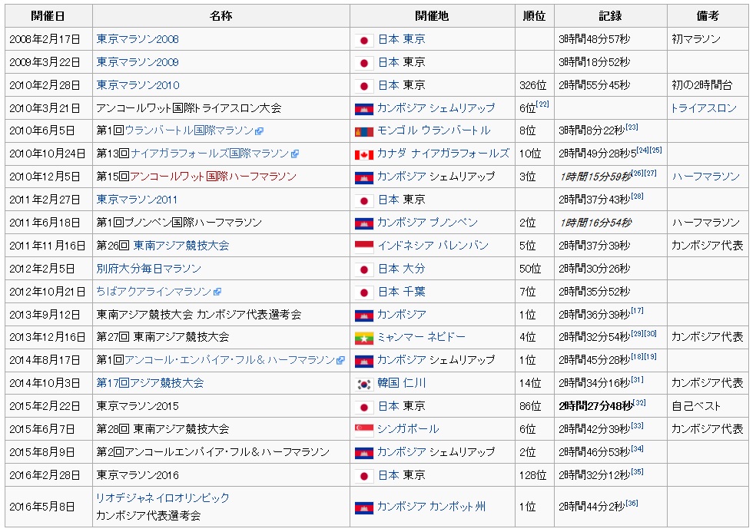Click the 東京マラソン2015 name cell
The image size is (756, 532).
(220, 406)
